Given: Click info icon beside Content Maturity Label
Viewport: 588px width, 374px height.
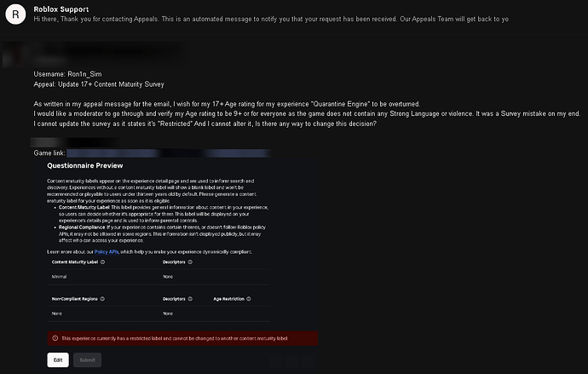Looking at the screenshot, I should tap(102, 262).
